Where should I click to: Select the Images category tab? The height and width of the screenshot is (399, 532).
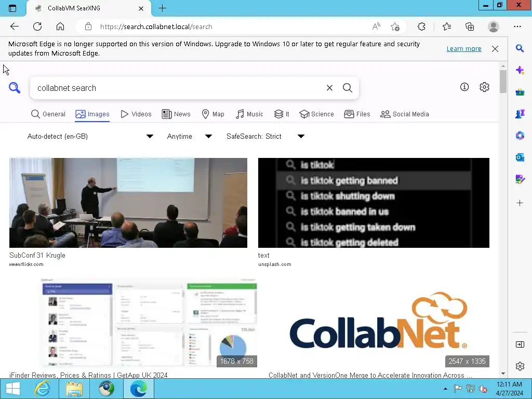coord(92,114)
